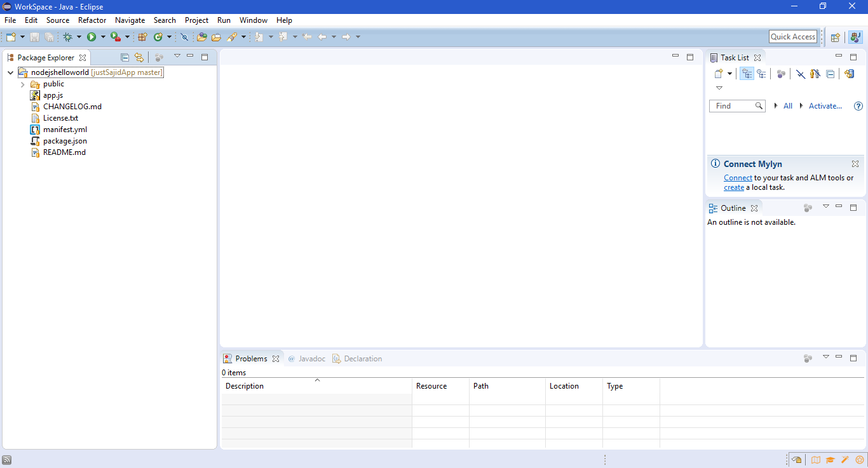Click the Open Task folder icon
This screenshot has height=468, width=868.
[216, 37]
